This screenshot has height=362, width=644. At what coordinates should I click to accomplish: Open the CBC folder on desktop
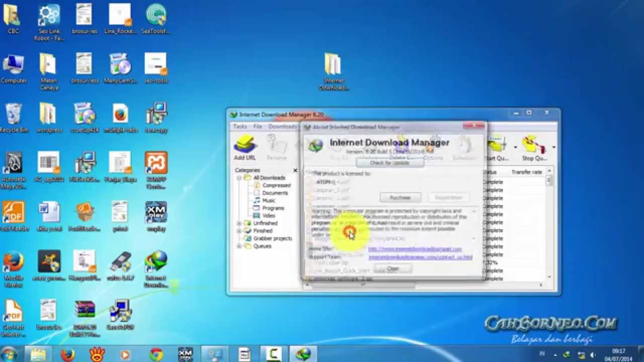click(x=13, y=20)
